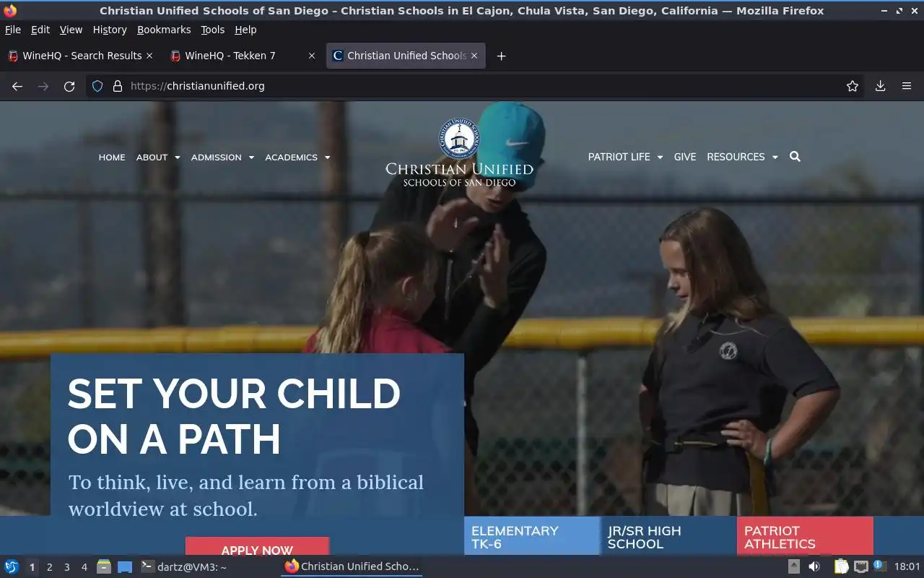This screenshot has width=924, height=578.
Task: Click the update notifier tray icon
Action: pos(879,566)
